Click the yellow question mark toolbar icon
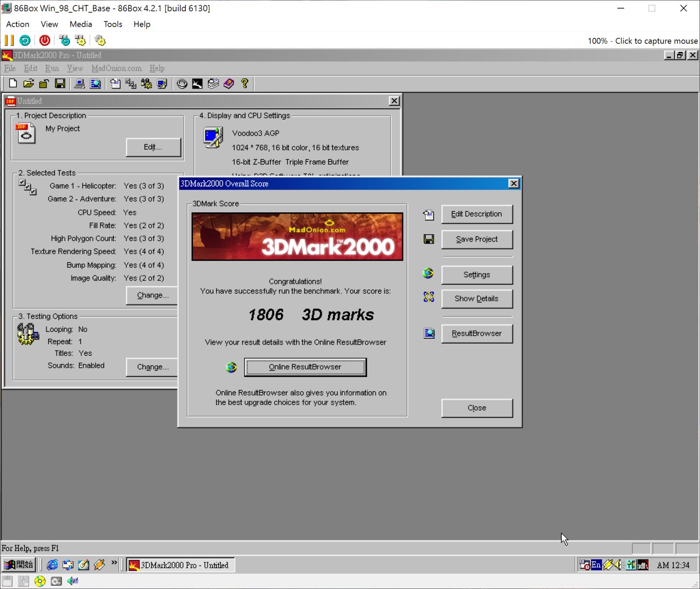The image size is (700, 589). [245, 84]
